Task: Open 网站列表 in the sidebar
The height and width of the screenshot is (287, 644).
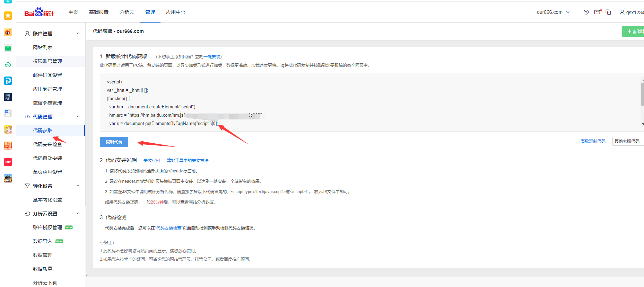Action: point(43,47)
